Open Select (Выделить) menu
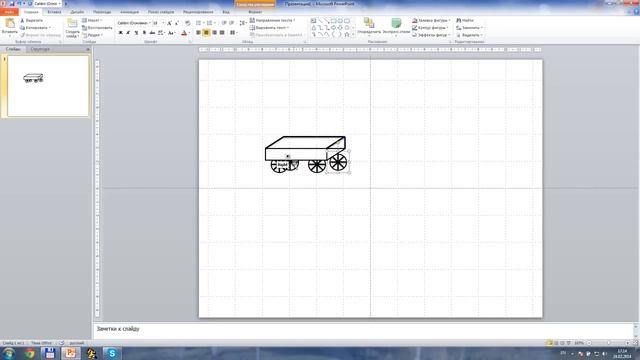 [469, 35]
